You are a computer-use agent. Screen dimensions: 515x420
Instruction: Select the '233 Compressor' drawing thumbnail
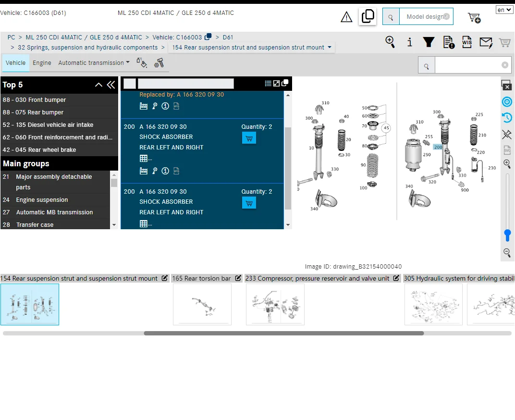275,304
